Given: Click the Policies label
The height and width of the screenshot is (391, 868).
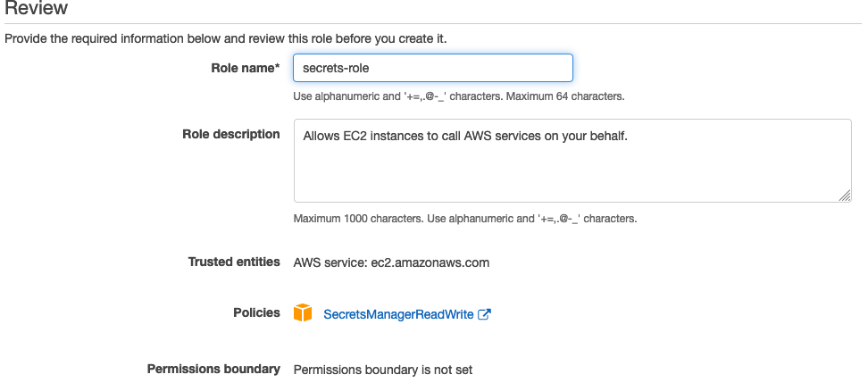Looking at the screenshot, I should click(256, 312).
